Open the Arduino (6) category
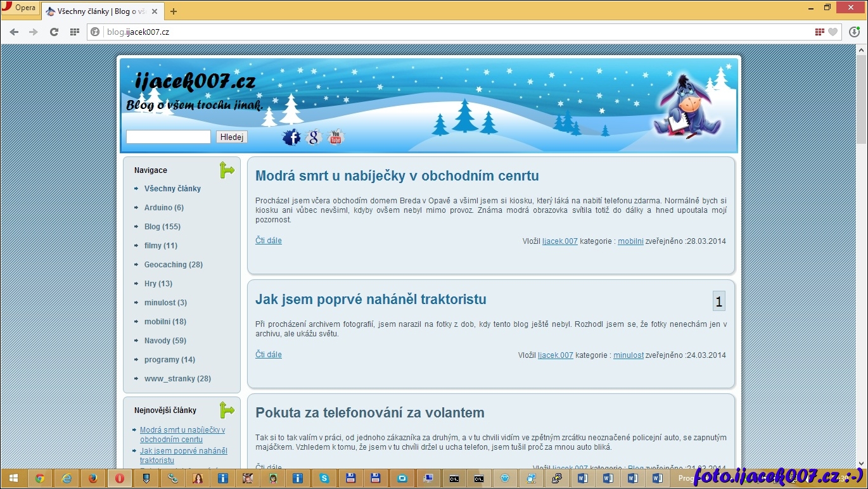 [x=163, y=208]
